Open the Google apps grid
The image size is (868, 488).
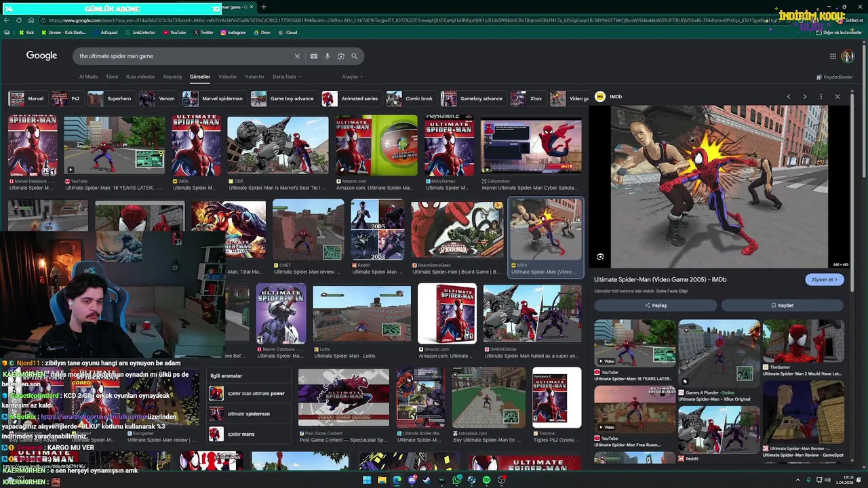click(833, 56)
